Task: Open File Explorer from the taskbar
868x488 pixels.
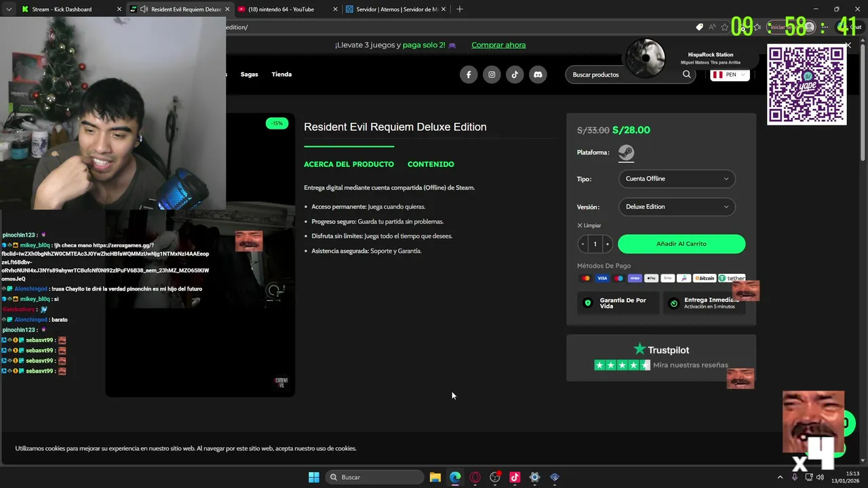Action: tap(435, 477)
